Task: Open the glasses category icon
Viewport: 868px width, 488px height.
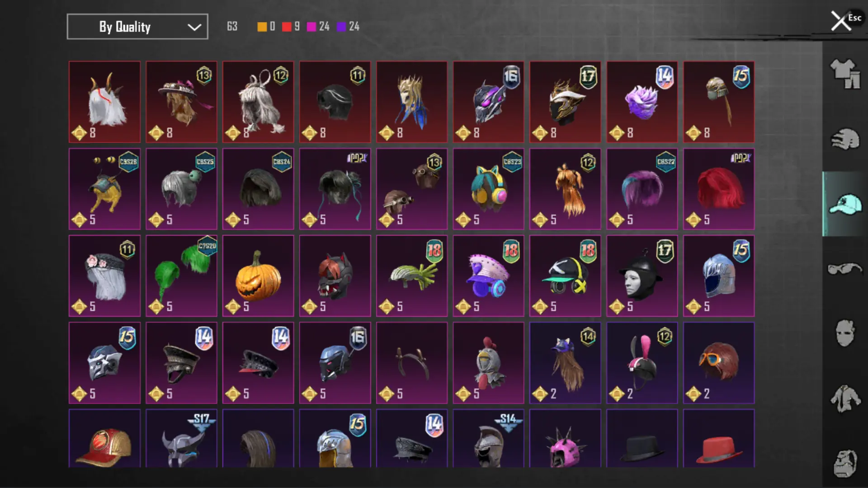Action: click(x=845, y=269)
